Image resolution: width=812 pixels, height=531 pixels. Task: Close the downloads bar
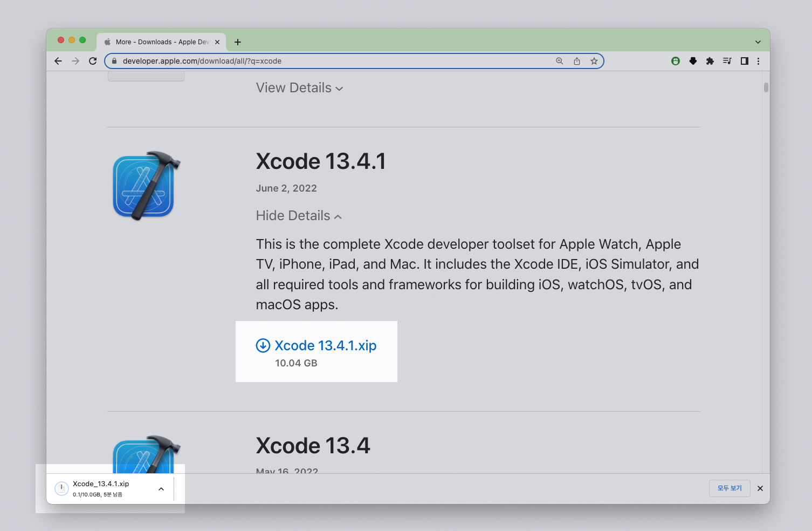click(760, 488)
